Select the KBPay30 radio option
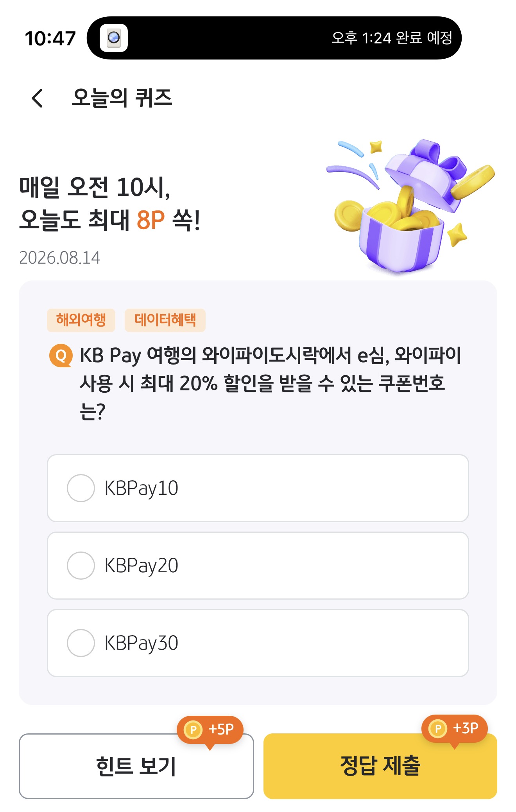This screenshot has width=516, height=812. 258,643
